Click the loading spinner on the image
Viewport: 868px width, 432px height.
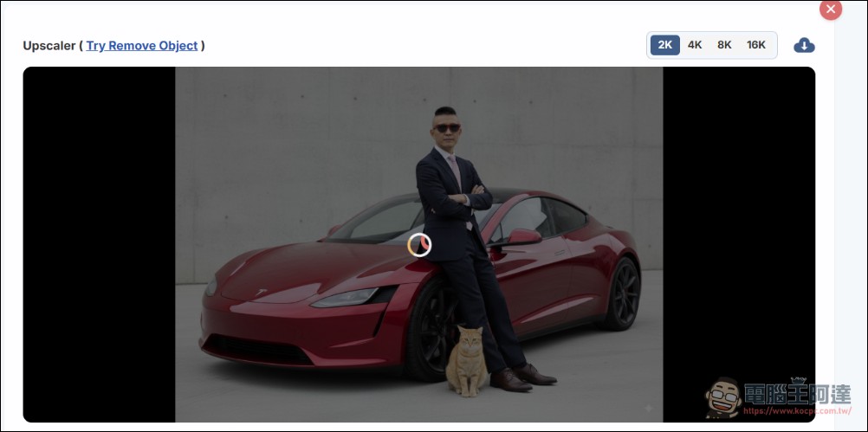(x=419, y=245)
